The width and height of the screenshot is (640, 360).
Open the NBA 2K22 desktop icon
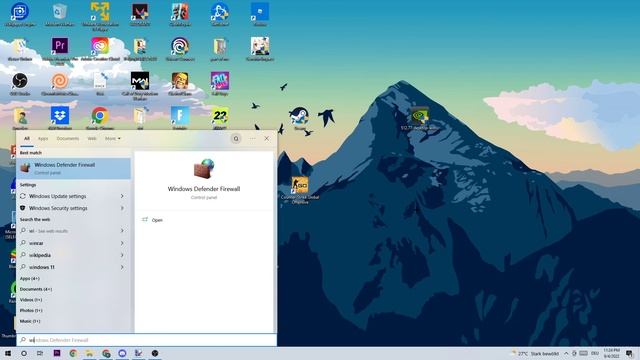click(x=220, y=116)
